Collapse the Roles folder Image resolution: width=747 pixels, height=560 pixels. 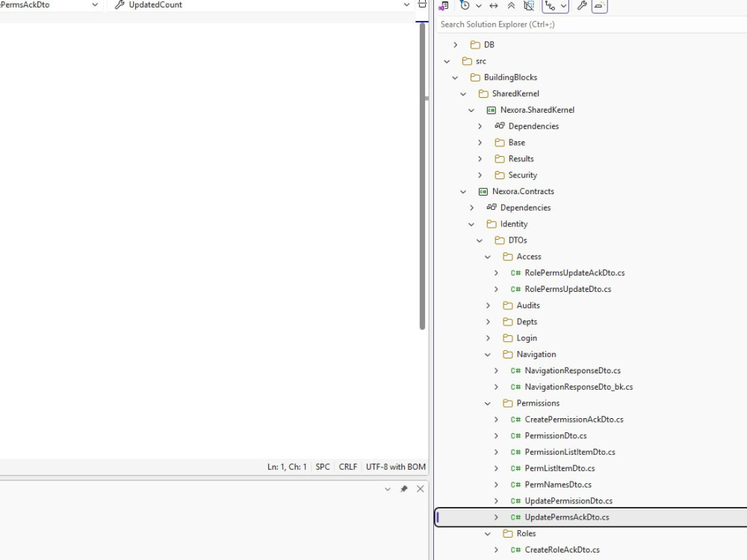point(487,534)
